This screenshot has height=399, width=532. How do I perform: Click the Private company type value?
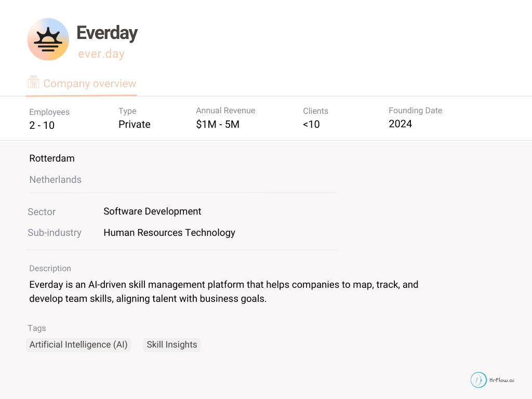[135, 124]
